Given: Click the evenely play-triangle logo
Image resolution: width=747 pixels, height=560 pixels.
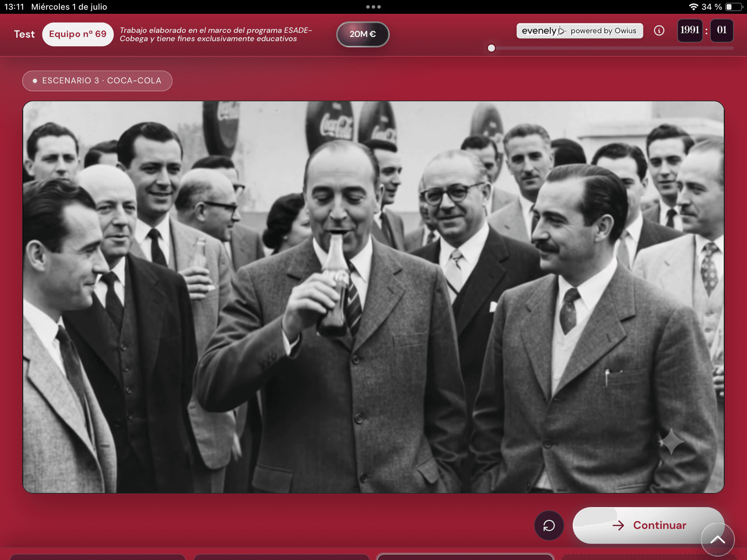Looking at the screenshot, I should click(x=562, y=31).
